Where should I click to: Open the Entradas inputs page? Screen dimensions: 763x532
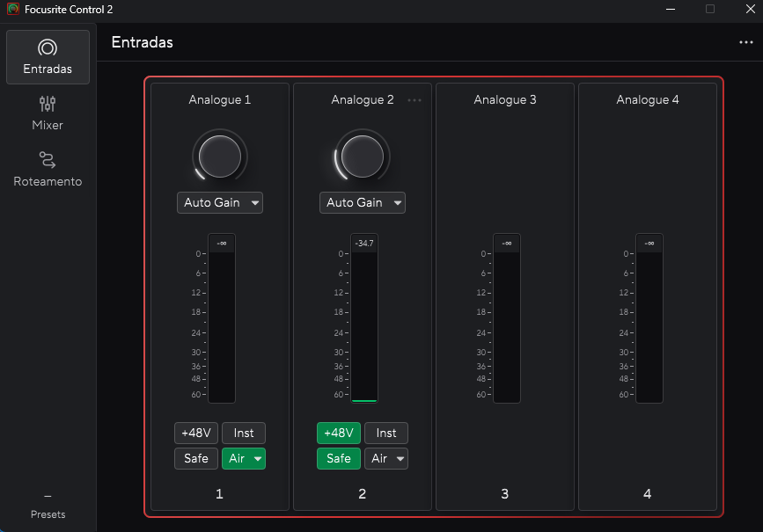point(48,57)
